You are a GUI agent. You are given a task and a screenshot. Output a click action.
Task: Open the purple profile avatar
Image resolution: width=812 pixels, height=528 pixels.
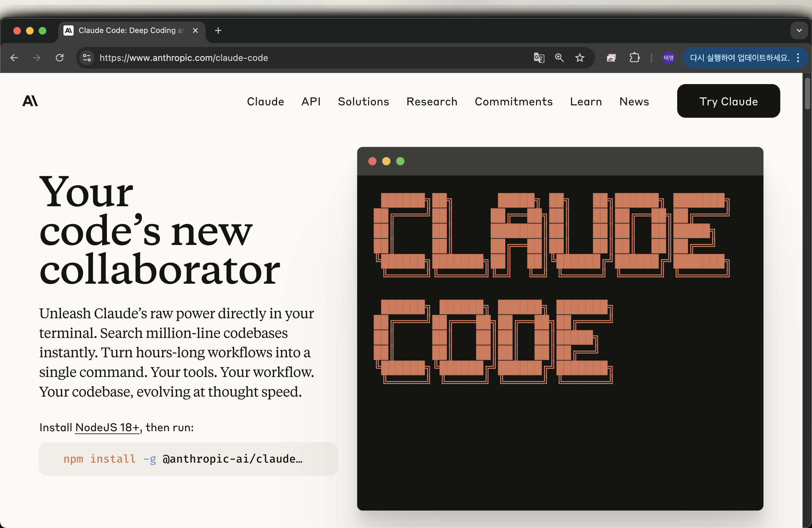click(668, 58)
